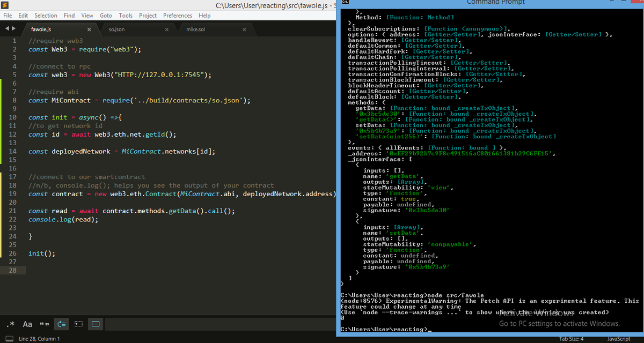Viewport: 644px width, 343px height.
Task: Click 'defaultHardfork' line in Command Prompt
Action: [409, 51]
